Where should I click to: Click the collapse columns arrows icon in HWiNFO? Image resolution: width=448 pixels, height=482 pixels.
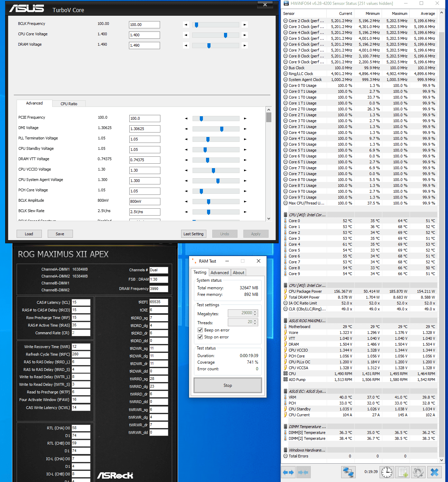tap(303, 472)
